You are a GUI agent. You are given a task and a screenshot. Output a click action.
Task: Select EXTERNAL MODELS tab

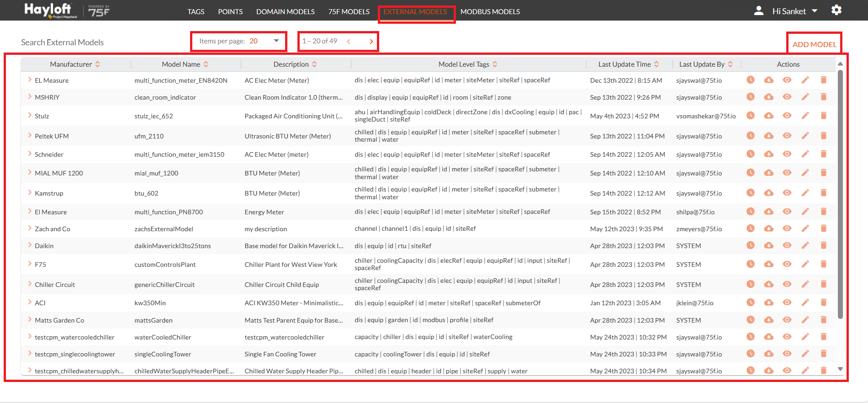click(415, 12)
